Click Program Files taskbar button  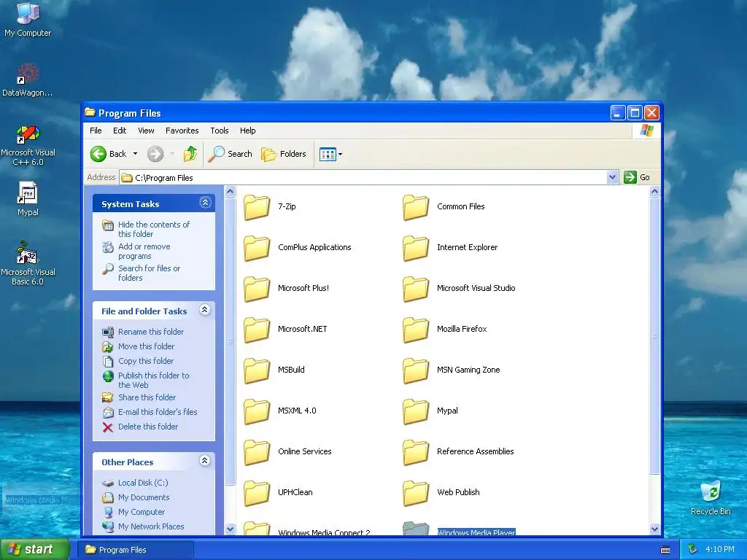137,550
